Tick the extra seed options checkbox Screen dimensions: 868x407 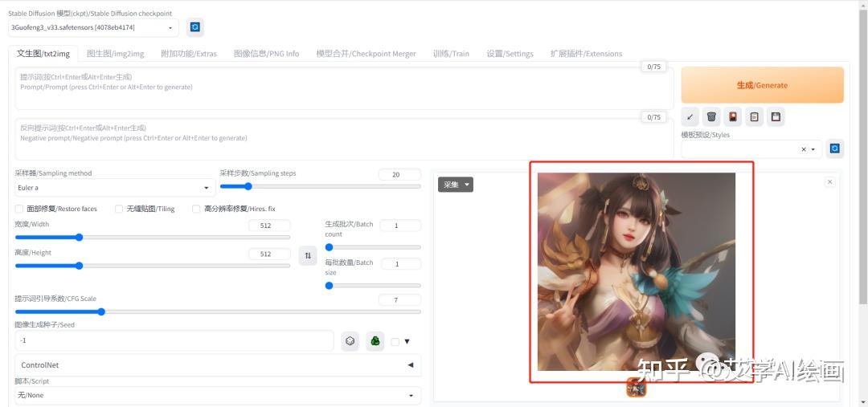click(395, 342)
